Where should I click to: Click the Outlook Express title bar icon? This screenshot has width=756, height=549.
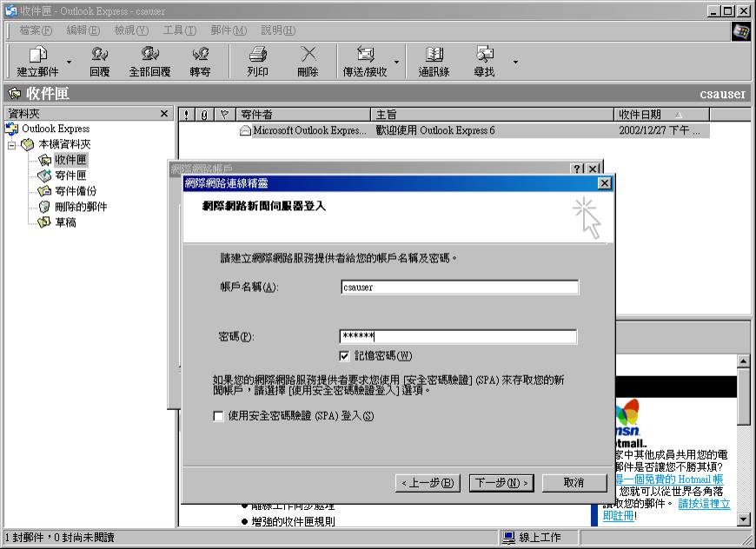(11, 10)
